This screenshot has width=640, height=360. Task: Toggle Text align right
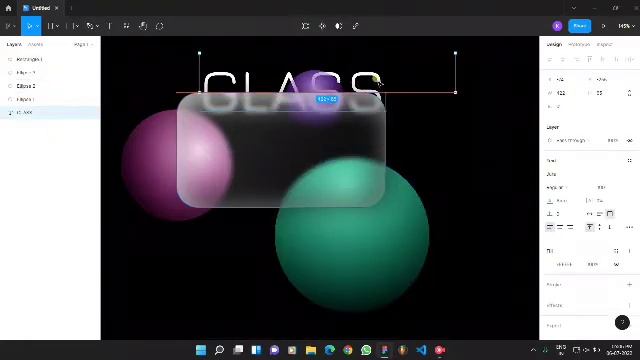click(x=570, y=227)
